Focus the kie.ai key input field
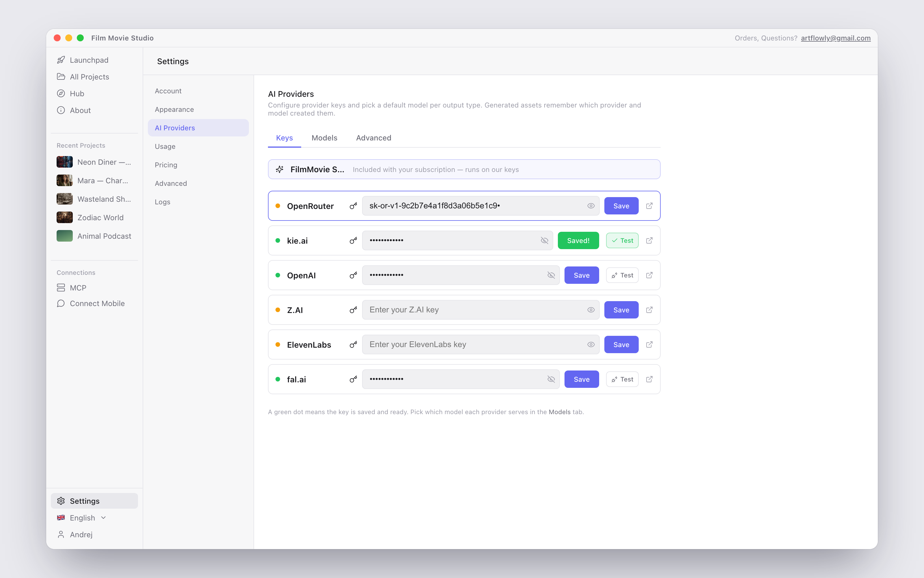This screenshot has height=578, width=924. pos(457,240)
